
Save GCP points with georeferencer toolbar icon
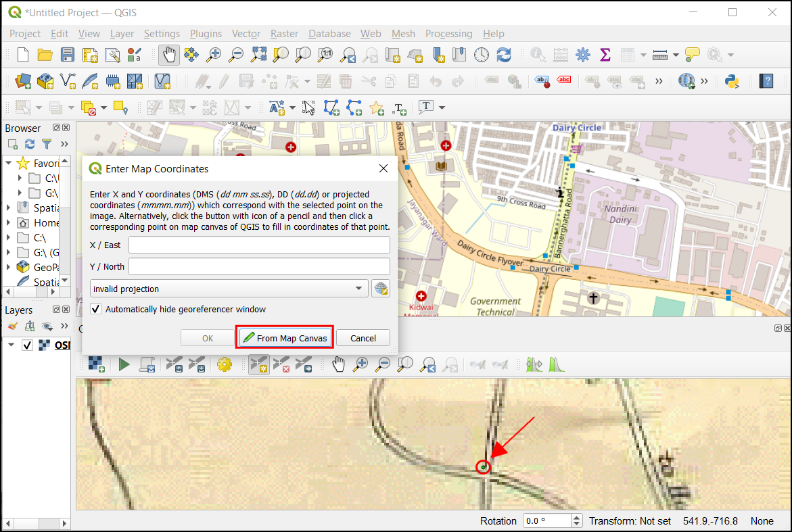(196, 364)
